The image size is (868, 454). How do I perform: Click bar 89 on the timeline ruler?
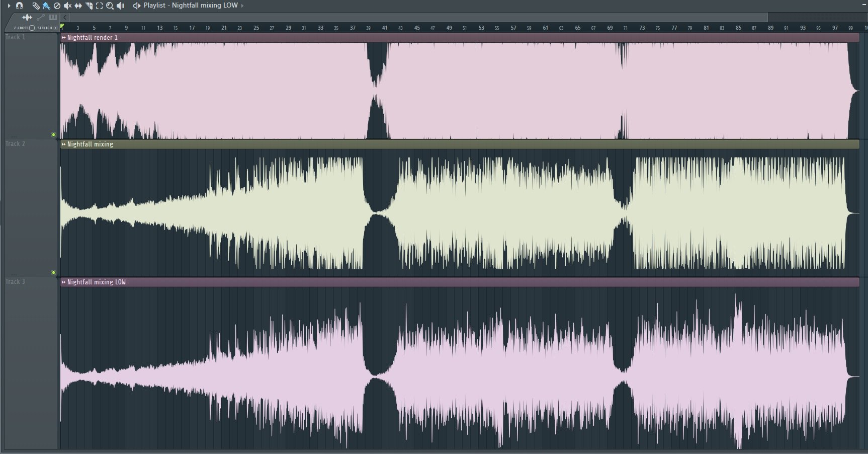point(770,28)
